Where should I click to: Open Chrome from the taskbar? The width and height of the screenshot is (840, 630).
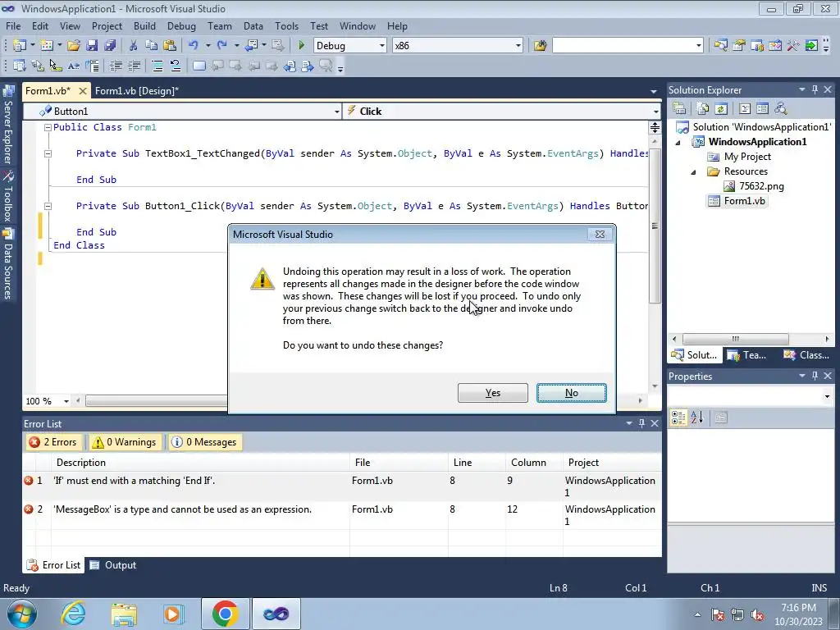click(225, 614)
